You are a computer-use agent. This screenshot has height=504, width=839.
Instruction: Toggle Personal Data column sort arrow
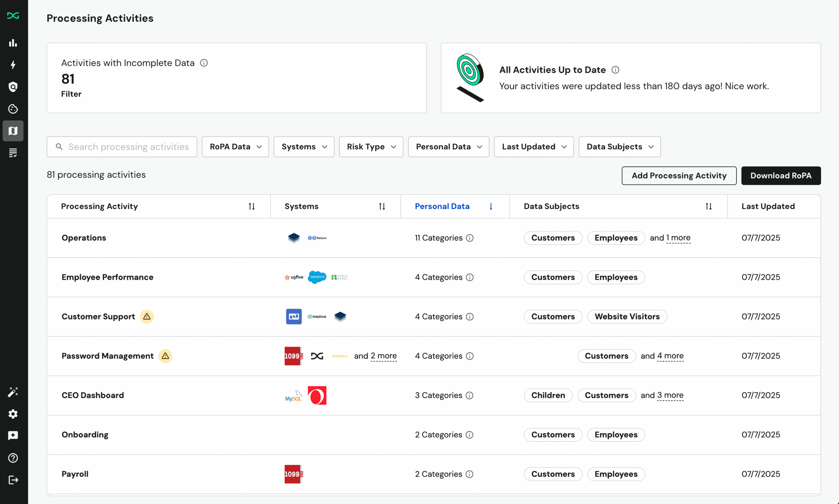tap(491, 206)
